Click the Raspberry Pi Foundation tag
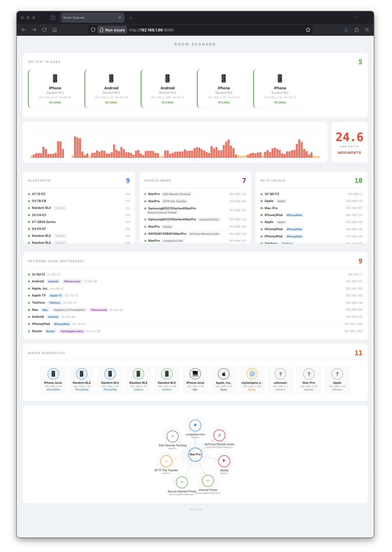392x552 pixels. 69,310
